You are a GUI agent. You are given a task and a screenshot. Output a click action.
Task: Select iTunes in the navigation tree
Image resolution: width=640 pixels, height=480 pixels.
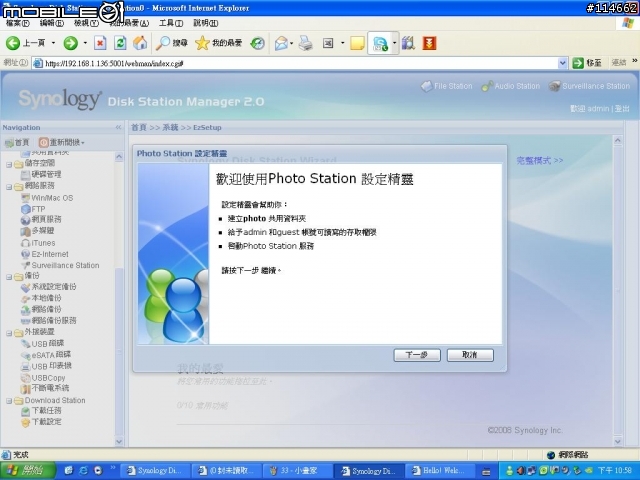pyautogui.click(x=38, y=243)
